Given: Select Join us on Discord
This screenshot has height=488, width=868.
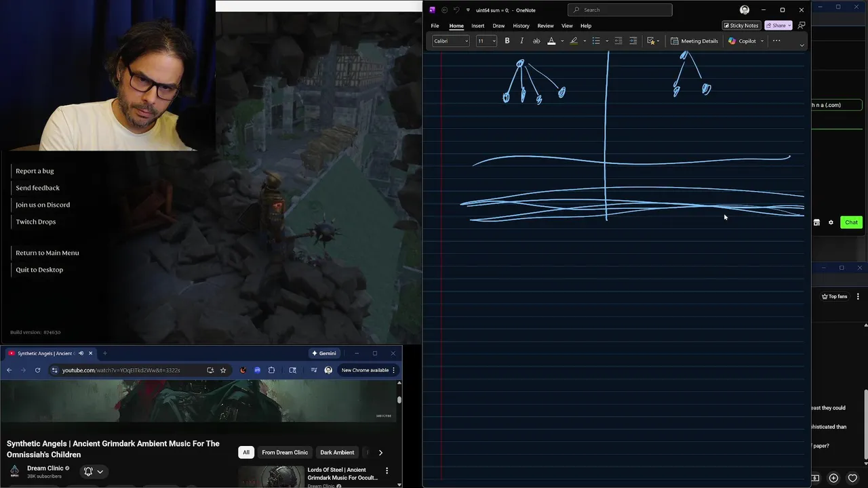Looking at the screenshot, I should pos(43,205).
